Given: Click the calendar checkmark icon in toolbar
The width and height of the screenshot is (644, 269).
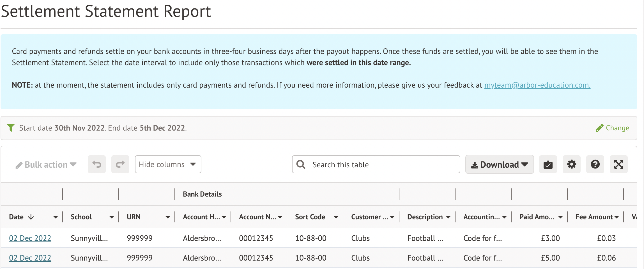Looking at the screenshot, I should click(x=548, y=164).
